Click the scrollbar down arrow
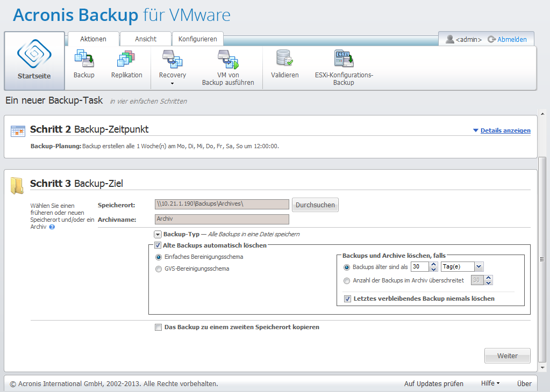This screenshot has width=550, height=392. [542, 367]
